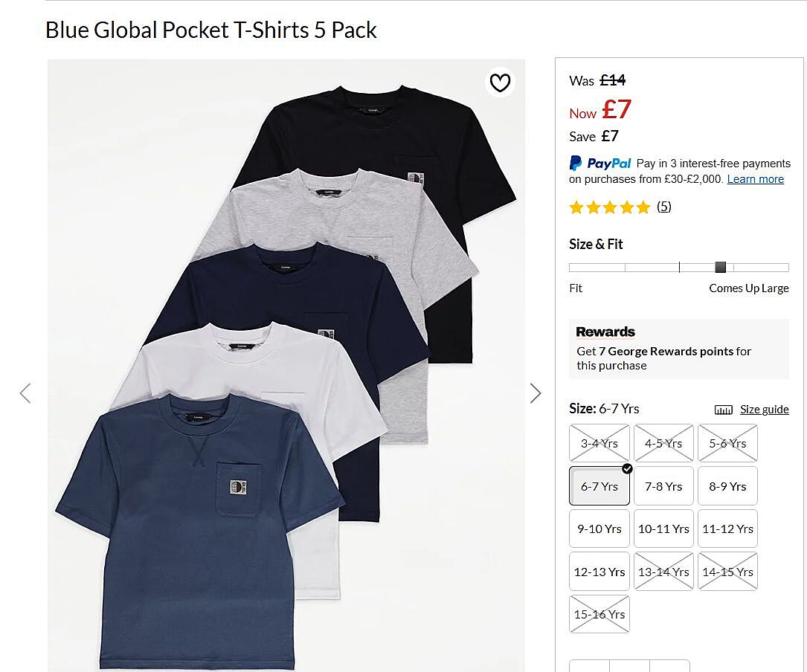Click the unavailable 3-4 Yrs size
Screen dimensions: 807x672
(x=599, y=443)
